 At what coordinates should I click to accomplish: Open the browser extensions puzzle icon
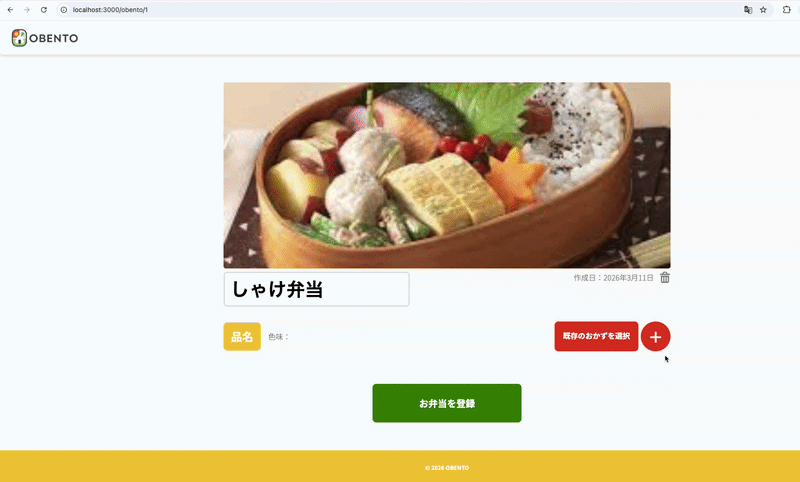click(786, 10)
